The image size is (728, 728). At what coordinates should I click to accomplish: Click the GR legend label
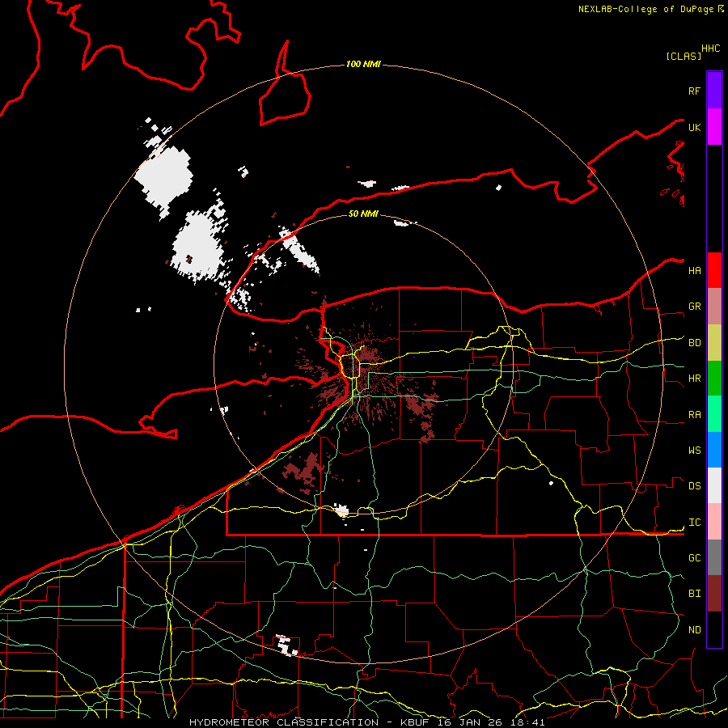click(x=694, y=307)
